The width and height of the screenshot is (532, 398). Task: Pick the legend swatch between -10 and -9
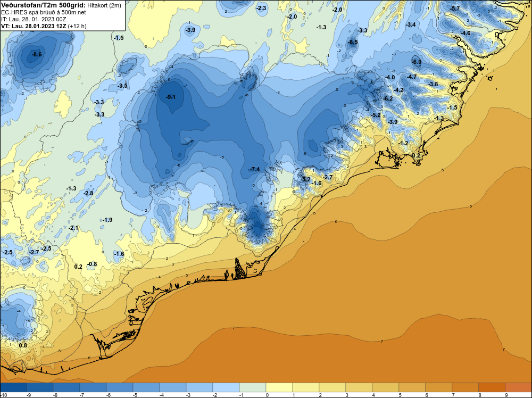[x=13, y=387]
